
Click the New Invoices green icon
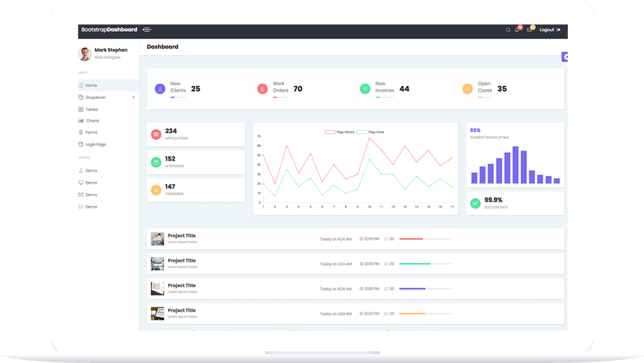(x=365, y=89)
